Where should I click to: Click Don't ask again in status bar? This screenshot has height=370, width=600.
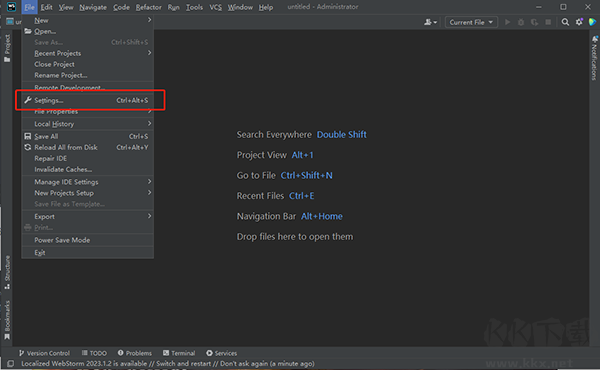(x=243, y=363)
